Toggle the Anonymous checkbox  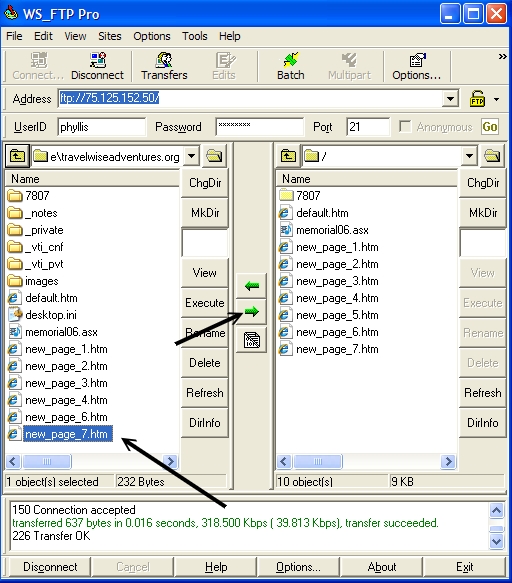[x=405, y=126]
